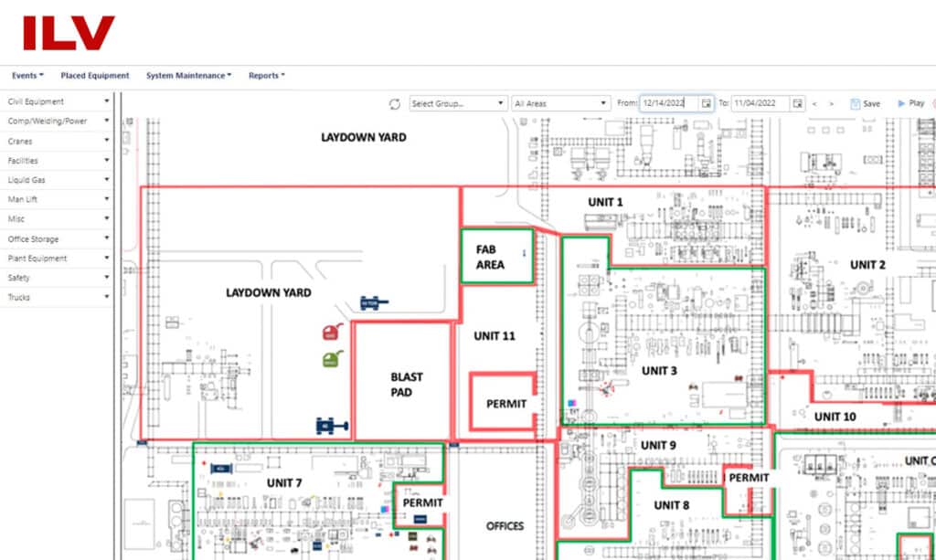The width and height of the screenshot is (936, 560).
Task: Open the Reports menu
Action: pyautogui.click(x=266, y=76)
